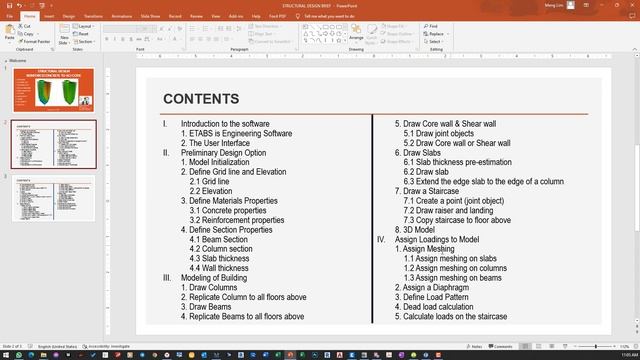The width and height of the screenshot is (640, 360).
Task: Click Reset in the Slides group
Action: [x=81, y=34]
